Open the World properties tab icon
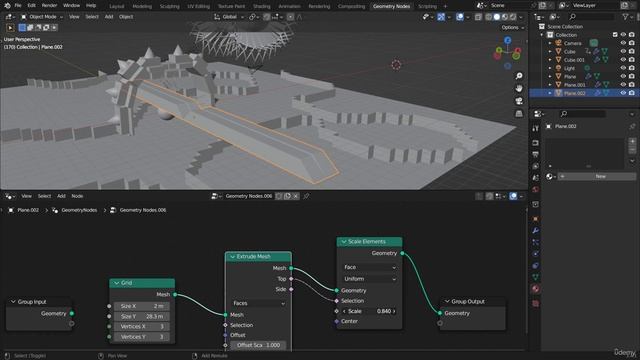The width and height of the screenshot is (640, 360). click(536, 189)
